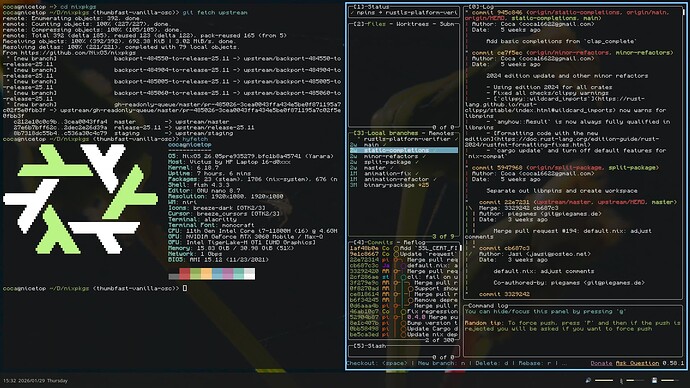Click the clock date in the status bar

click(x=36, y=381)
